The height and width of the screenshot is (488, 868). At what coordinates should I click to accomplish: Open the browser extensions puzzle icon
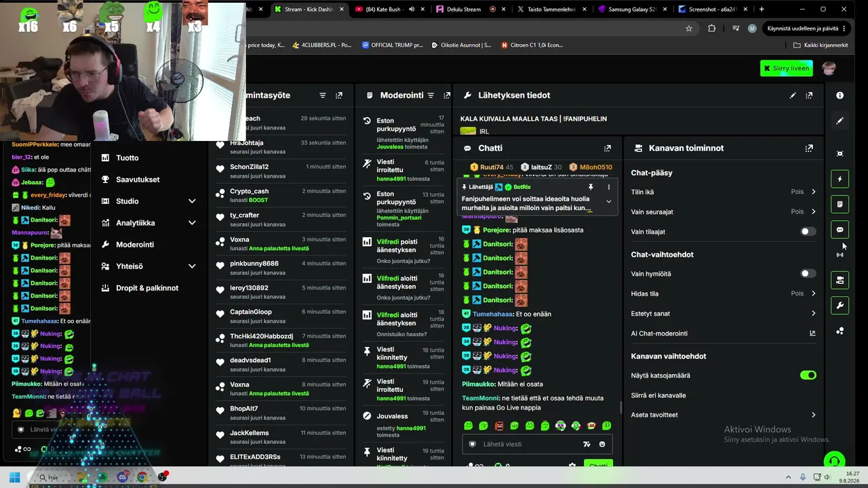coord(711,28)
